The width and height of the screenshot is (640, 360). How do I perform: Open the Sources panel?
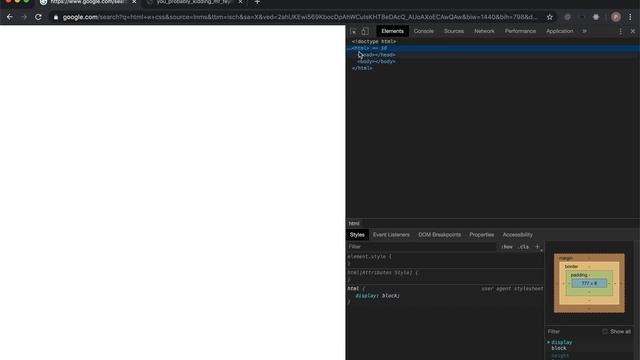(x=454, y=31)
